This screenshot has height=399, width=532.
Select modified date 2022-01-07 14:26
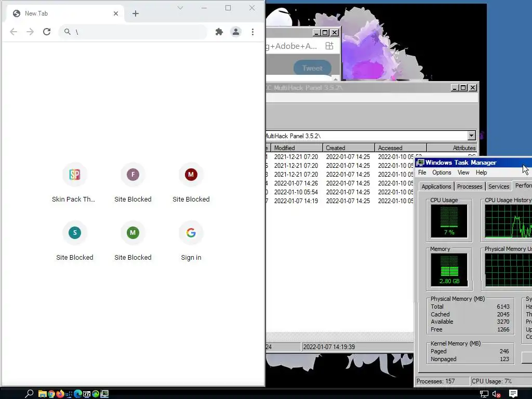pyautogui.click(x=296, y=183)
